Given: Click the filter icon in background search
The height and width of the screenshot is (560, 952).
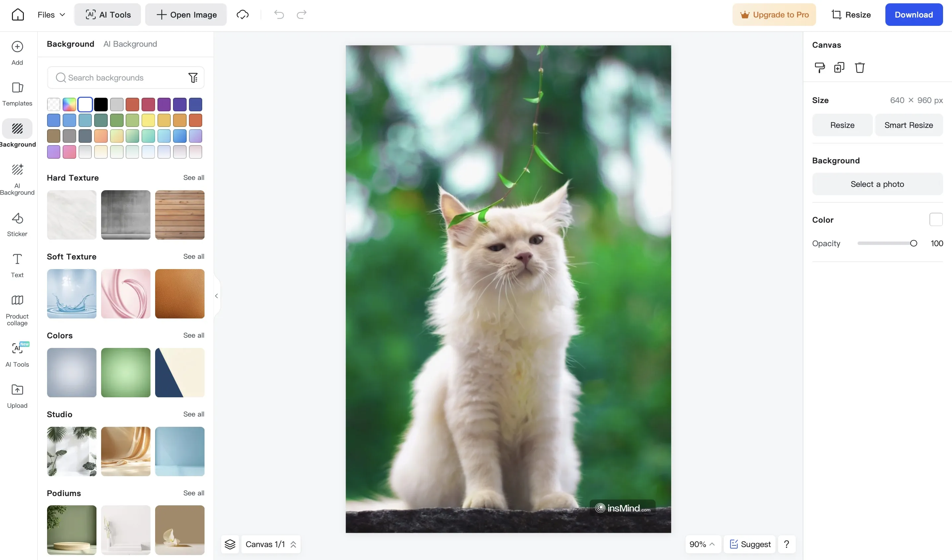Looking at the screenshot, I should click(194, 77).
